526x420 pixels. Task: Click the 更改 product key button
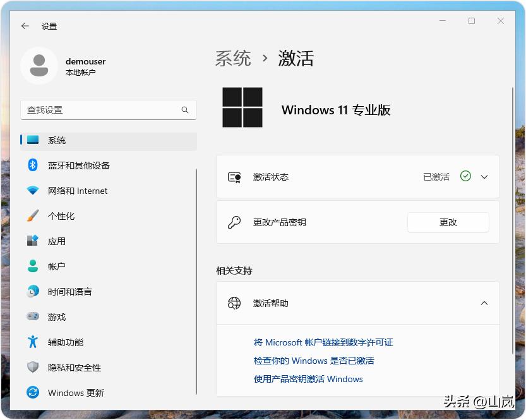pos(448,222)
